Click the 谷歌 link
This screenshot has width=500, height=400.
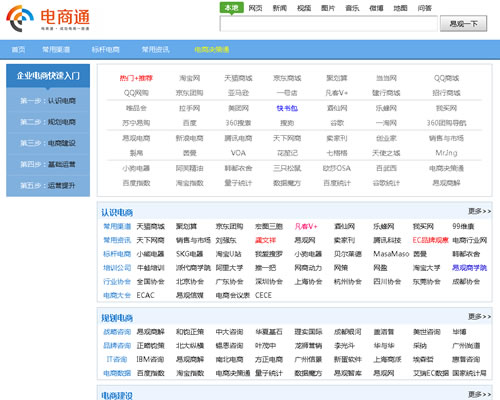(x=337, y=123)
